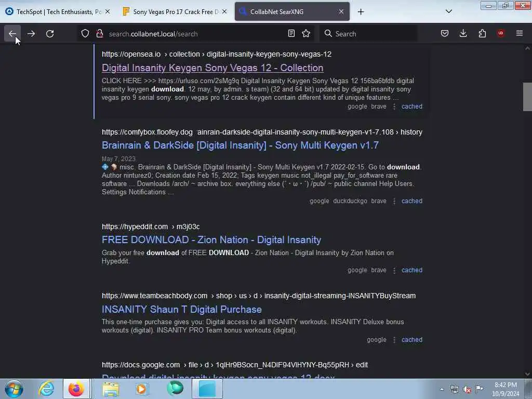The width and height of the screenshot is (532, 399).
Task: Bookmark this page with the star icon
Action: pos(306,33)
